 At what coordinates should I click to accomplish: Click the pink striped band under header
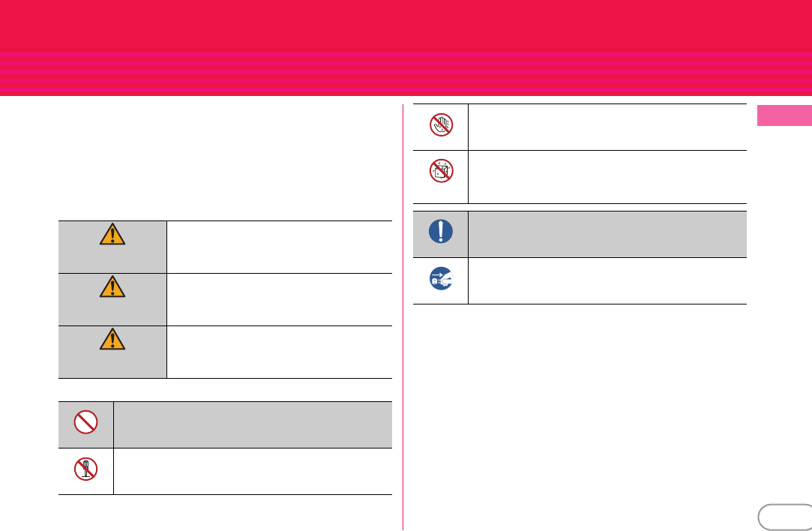(x=406, y=74)
